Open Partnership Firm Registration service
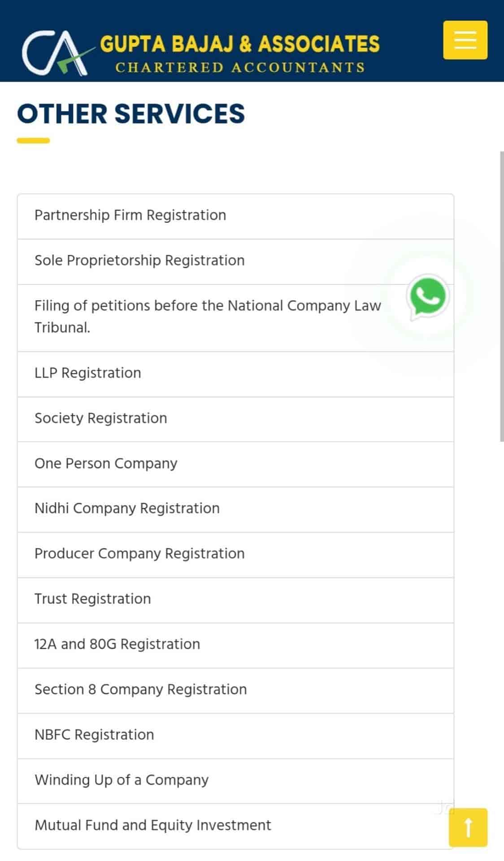The width and height of the screenshot is (504, 861). pyautogui.click(x=130, y=215)
